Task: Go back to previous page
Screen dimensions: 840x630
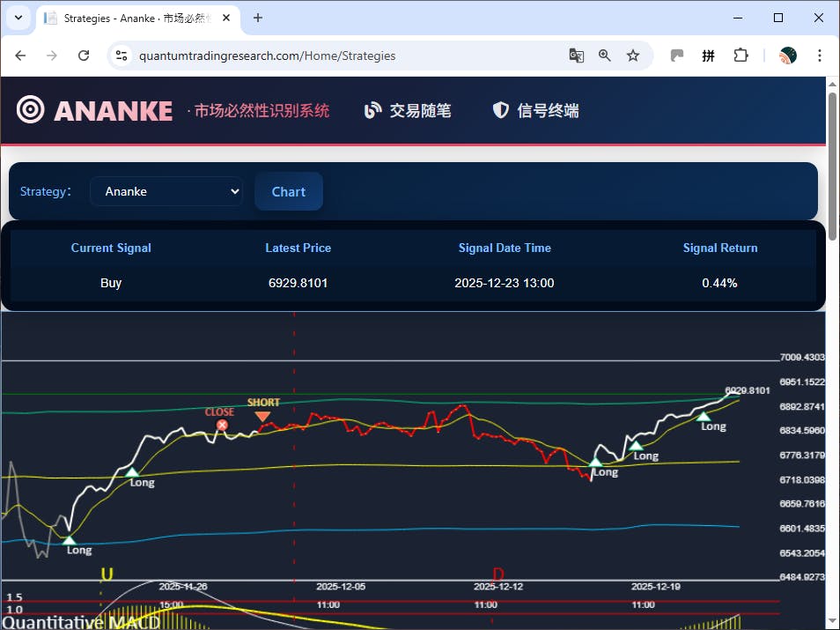Action: [x=20, y=56]
